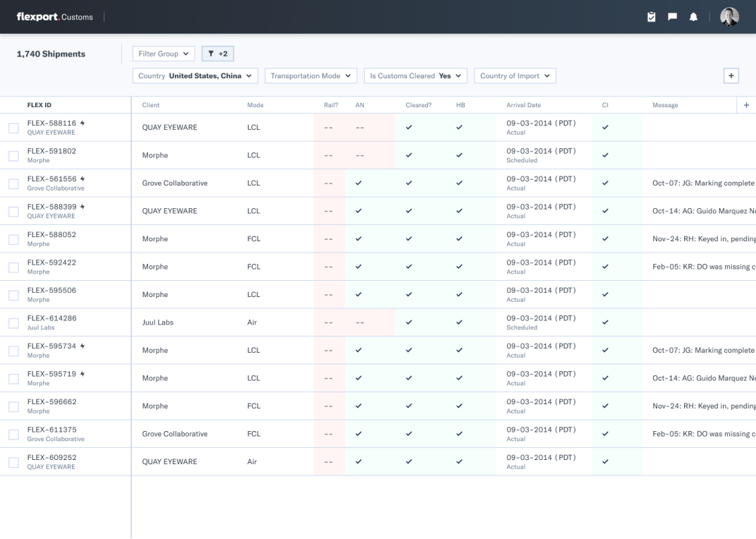Click the Cleared? column header

click(418, 104)
